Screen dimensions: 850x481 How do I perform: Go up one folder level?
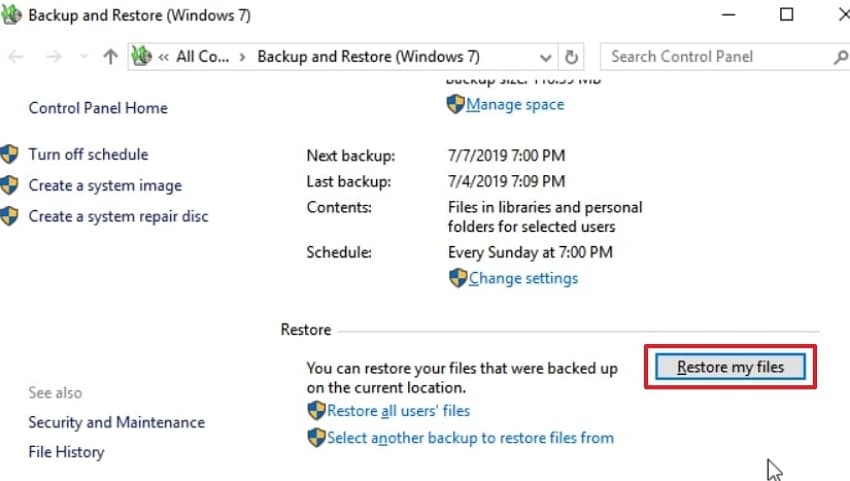[x=110, y=57]
